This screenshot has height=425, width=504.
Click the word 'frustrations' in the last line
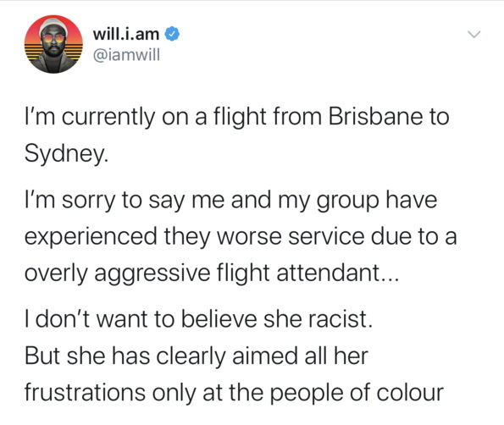tap(86, 393)
